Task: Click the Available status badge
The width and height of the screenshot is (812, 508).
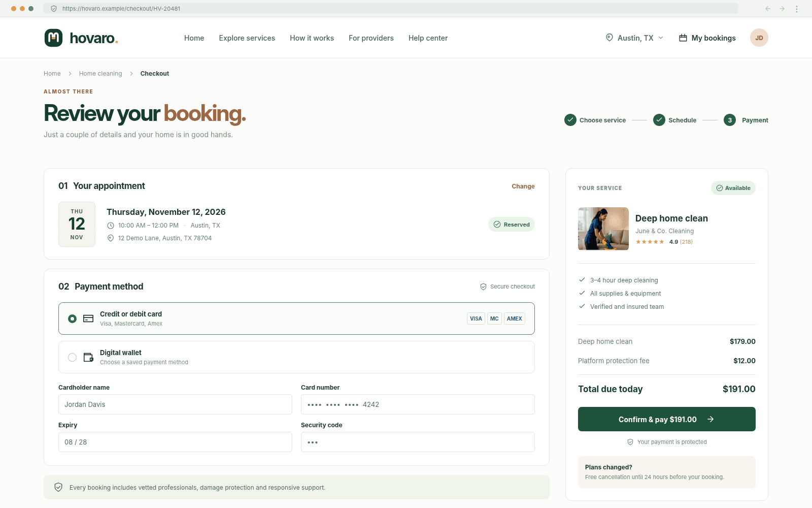Action: coord(733,188)
